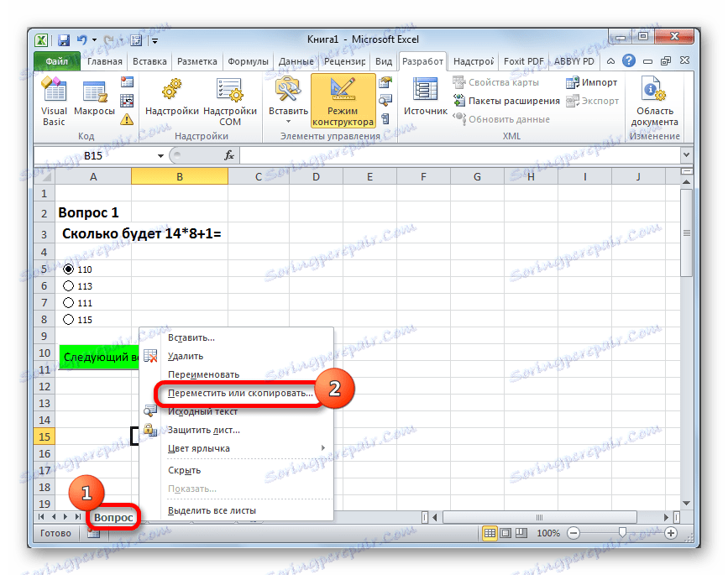Open Надстройки COM add-ins

[230, 102]
